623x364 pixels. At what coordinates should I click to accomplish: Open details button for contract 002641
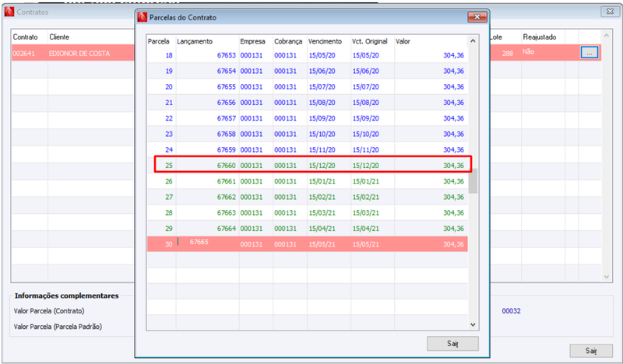[x=590, y=52]
